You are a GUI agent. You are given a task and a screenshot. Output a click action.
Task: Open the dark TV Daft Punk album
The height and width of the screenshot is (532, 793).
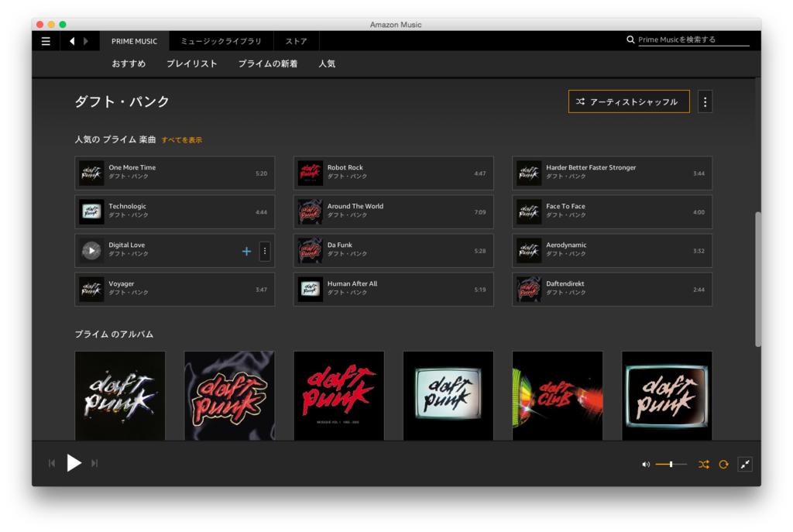667,396
